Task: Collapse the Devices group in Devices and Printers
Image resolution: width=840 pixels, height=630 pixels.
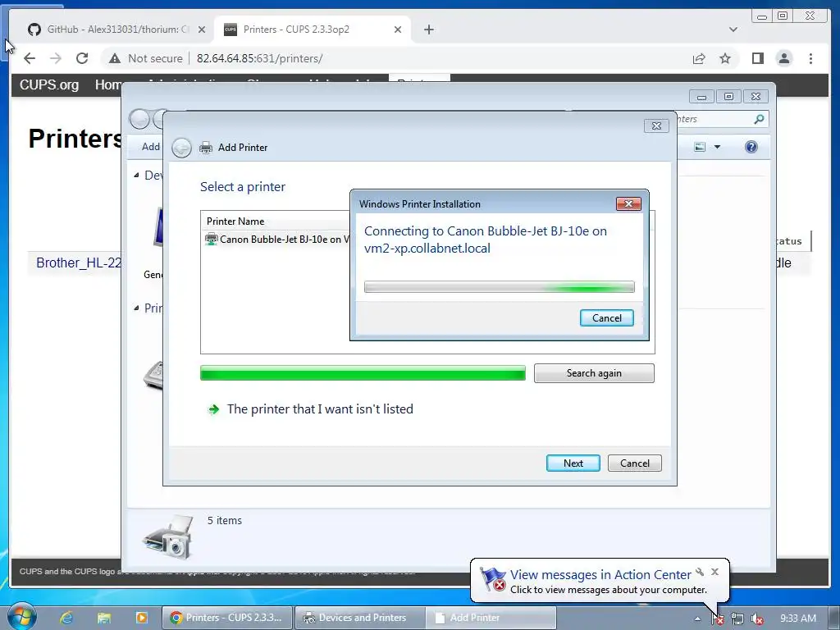Action: point(137,175)
